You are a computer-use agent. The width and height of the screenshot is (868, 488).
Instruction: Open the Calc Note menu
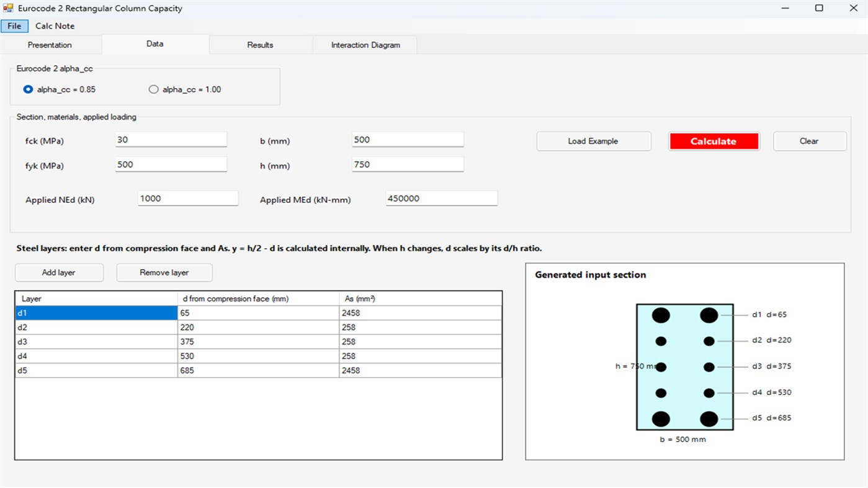tap(55, 26)
